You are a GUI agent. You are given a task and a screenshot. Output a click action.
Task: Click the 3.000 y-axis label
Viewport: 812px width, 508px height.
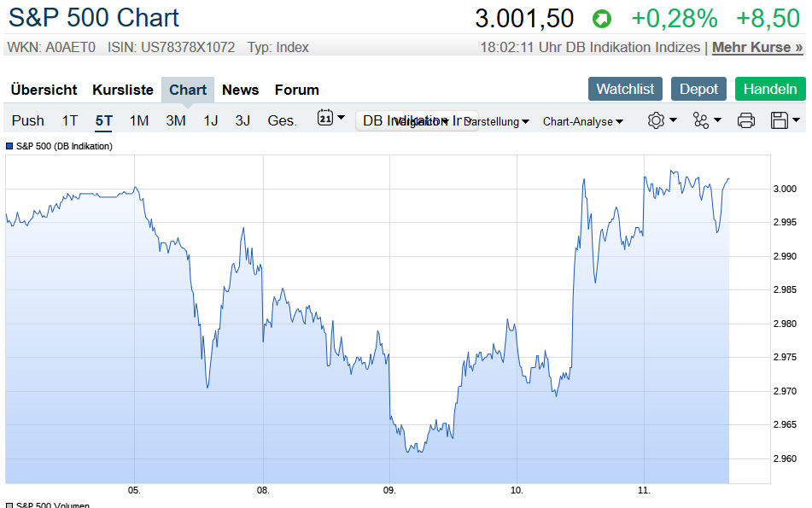tap(785, 189)
